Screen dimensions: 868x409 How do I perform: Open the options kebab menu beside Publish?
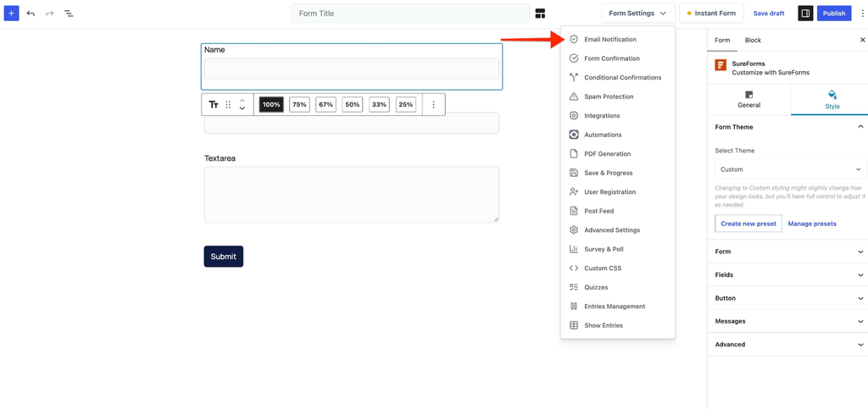click(x=862, y=14)
